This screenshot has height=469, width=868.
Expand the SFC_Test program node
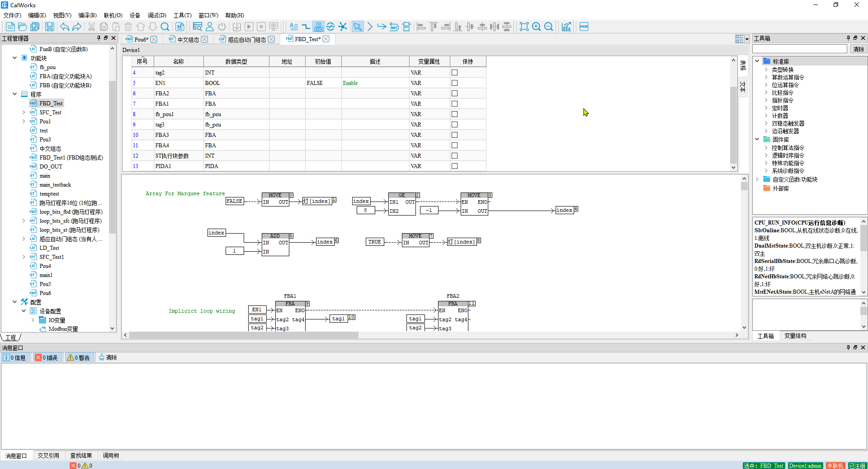[x=24, y=112]
